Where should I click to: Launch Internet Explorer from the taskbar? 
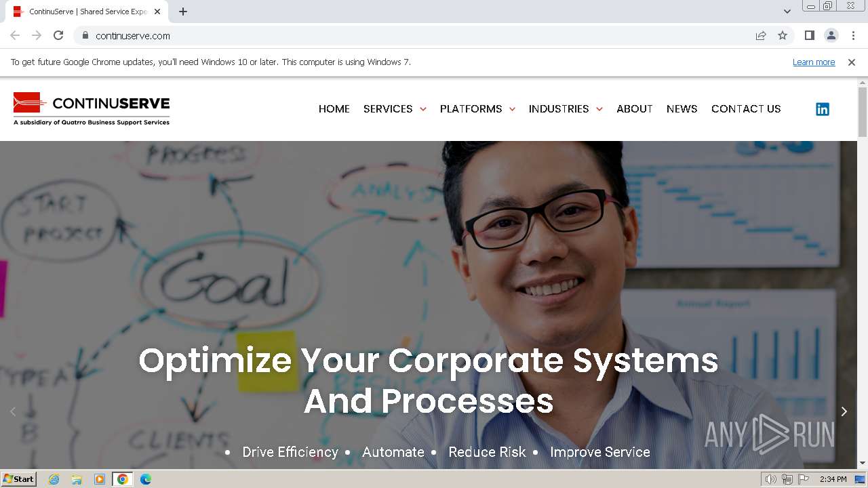pyautogui.click(x=54, y=479)
